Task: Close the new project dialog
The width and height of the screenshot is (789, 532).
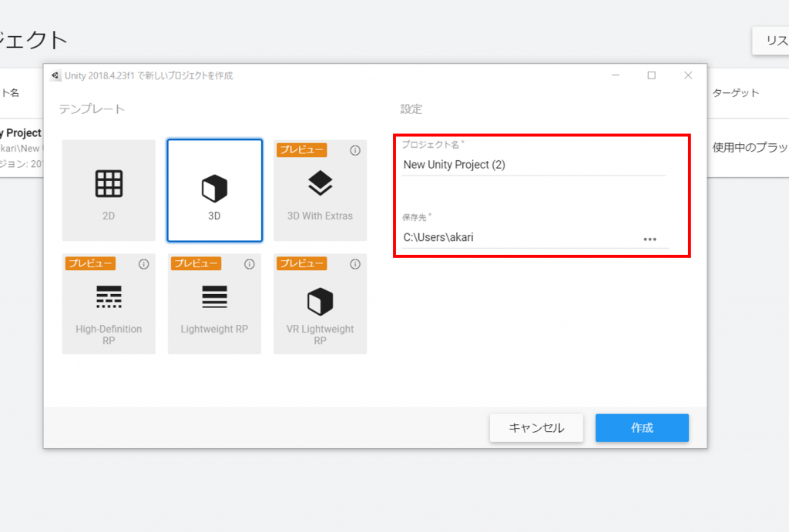Action: (x=688, y=75)
